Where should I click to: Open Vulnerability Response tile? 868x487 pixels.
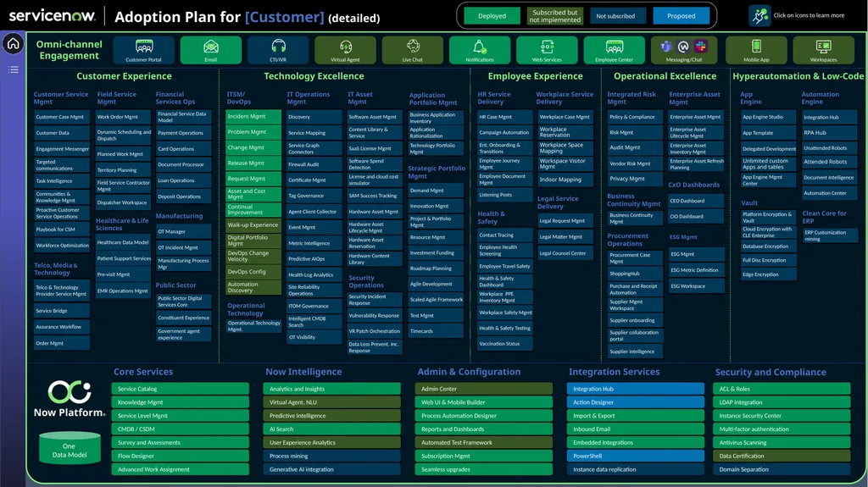point(375,315)
